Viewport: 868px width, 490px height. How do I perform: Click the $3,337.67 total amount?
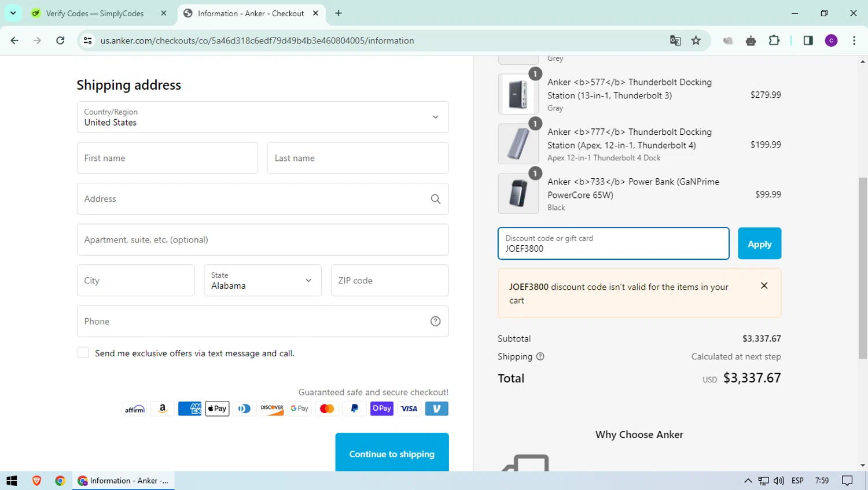[752, 378]
